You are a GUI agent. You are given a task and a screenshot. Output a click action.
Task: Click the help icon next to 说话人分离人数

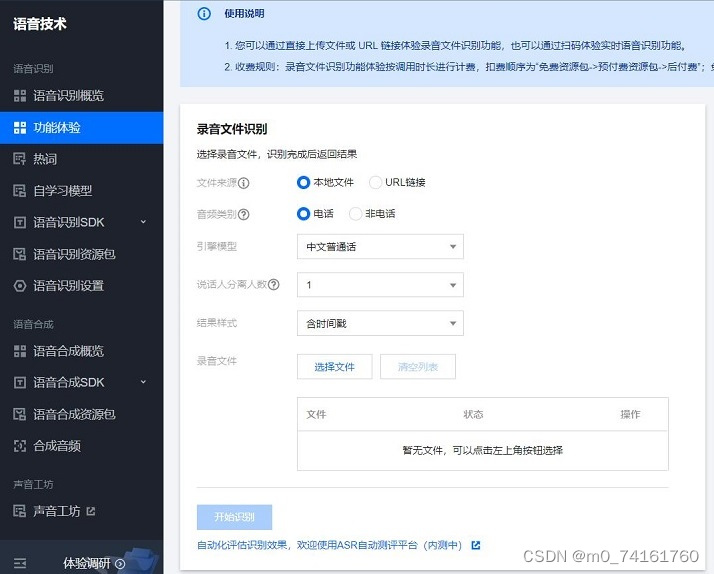[x=274, y=284]
